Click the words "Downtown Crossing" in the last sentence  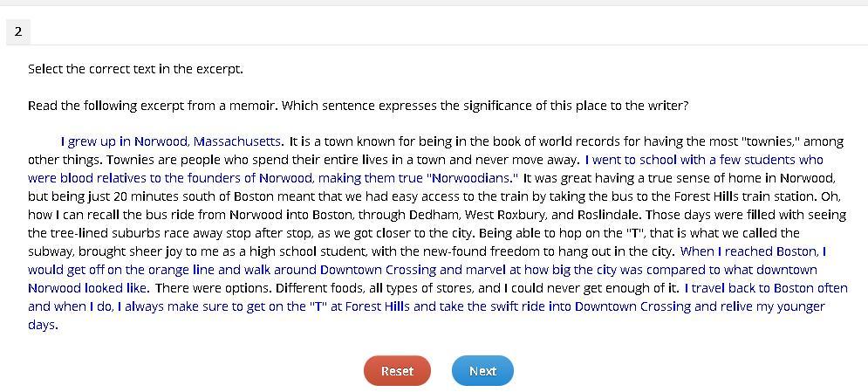(633, 306)
